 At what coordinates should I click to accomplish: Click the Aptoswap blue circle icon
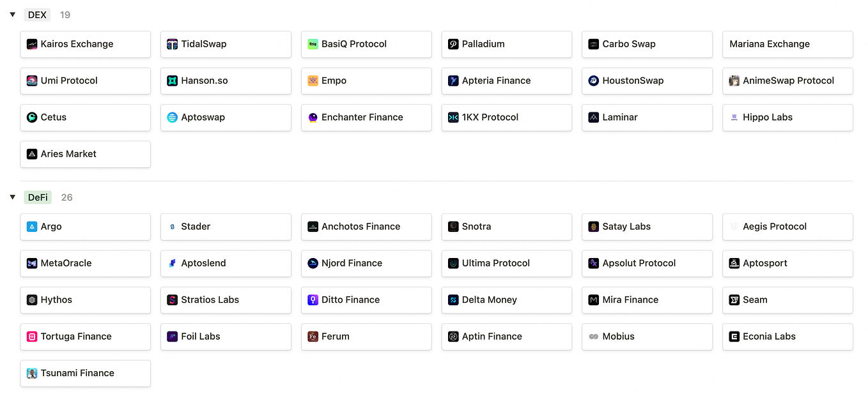pos(173,118)
